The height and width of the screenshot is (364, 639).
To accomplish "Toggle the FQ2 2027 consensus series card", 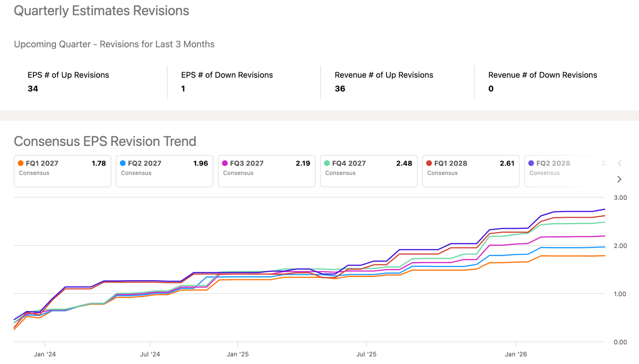I will 164,171.
